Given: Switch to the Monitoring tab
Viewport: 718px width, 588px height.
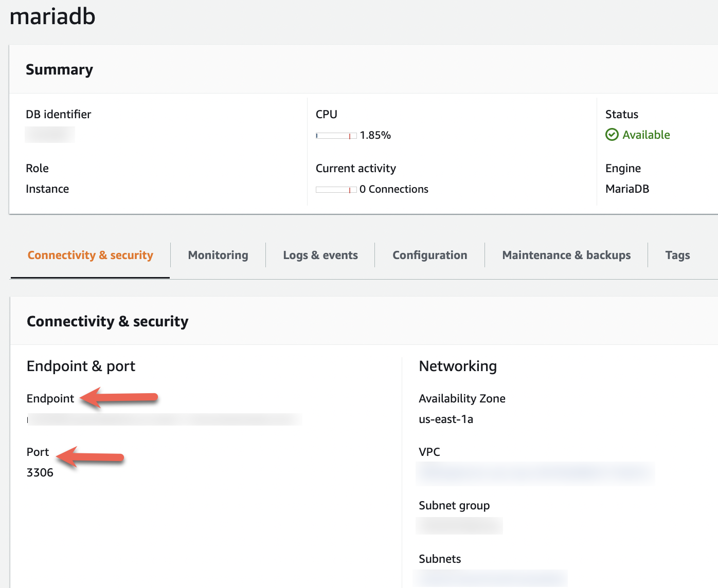Looking at the screenshot, I should (218, 255).
